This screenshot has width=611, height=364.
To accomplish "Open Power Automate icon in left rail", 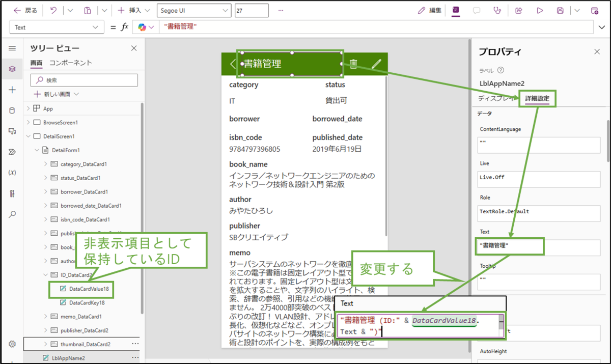I will click(12, 152).
